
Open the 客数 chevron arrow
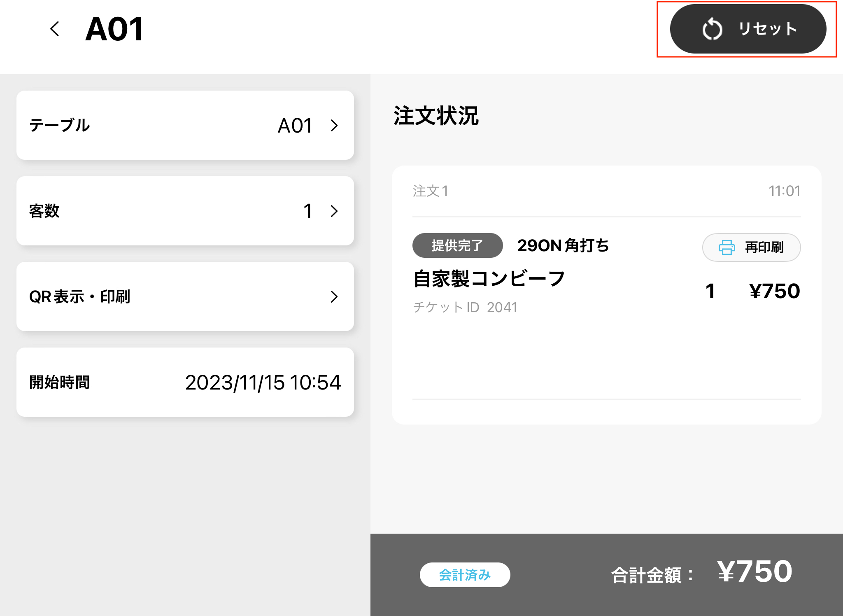[334, 211]
